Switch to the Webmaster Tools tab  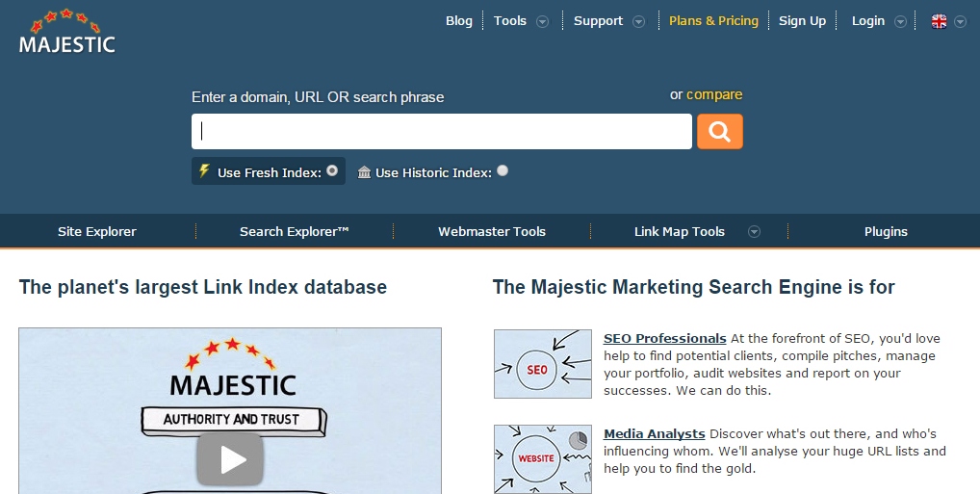pos(492,231)
